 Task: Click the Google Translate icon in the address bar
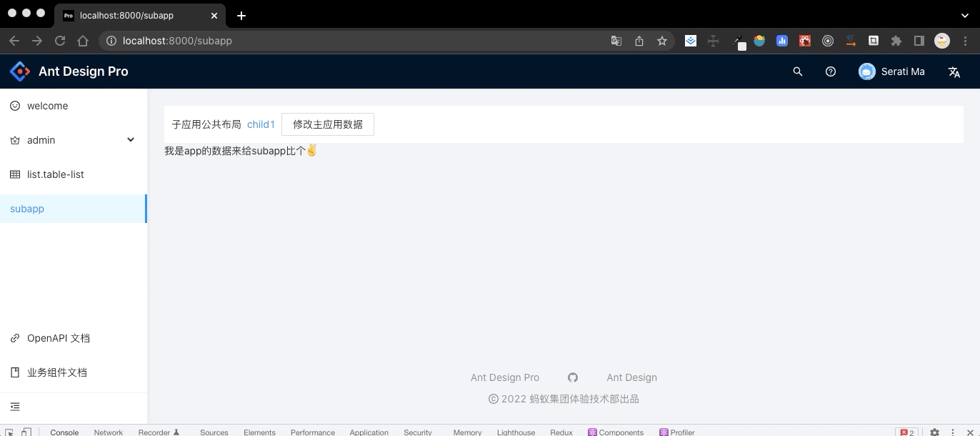616,41
